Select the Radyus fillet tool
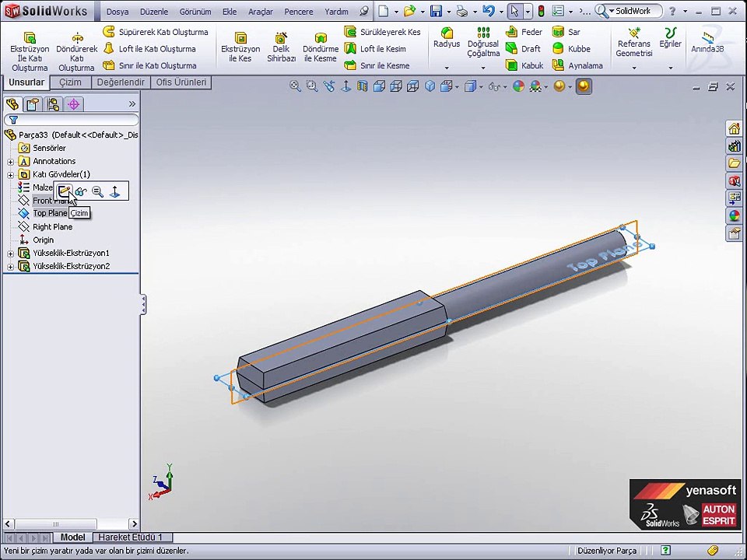Viewport: 747px width, 560px height. point(447,37)
